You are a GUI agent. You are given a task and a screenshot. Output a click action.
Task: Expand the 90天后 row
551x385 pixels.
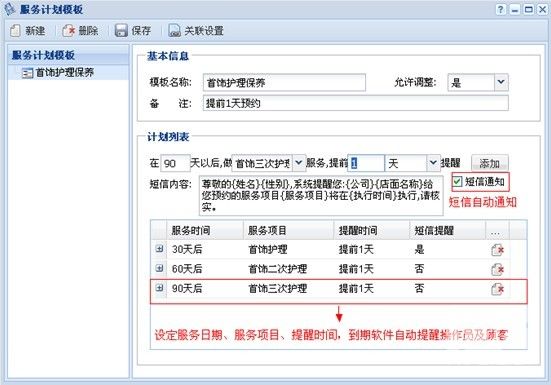coord(159,288)
